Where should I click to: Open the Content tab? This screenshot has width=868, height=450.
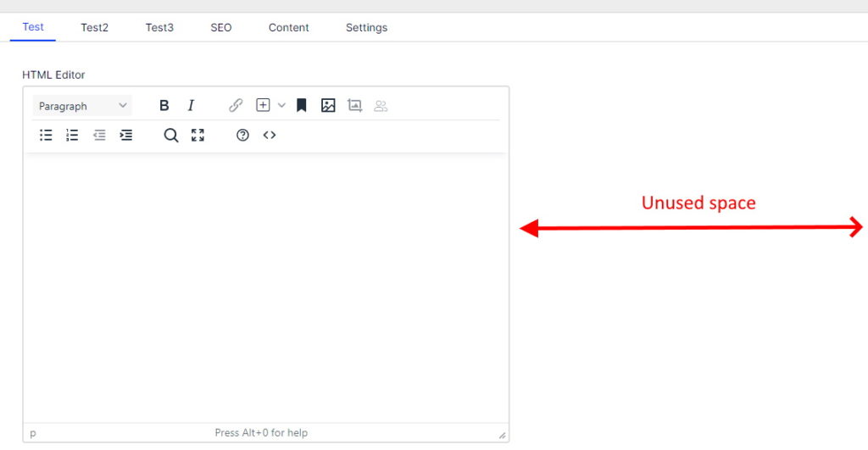(288, 28)
